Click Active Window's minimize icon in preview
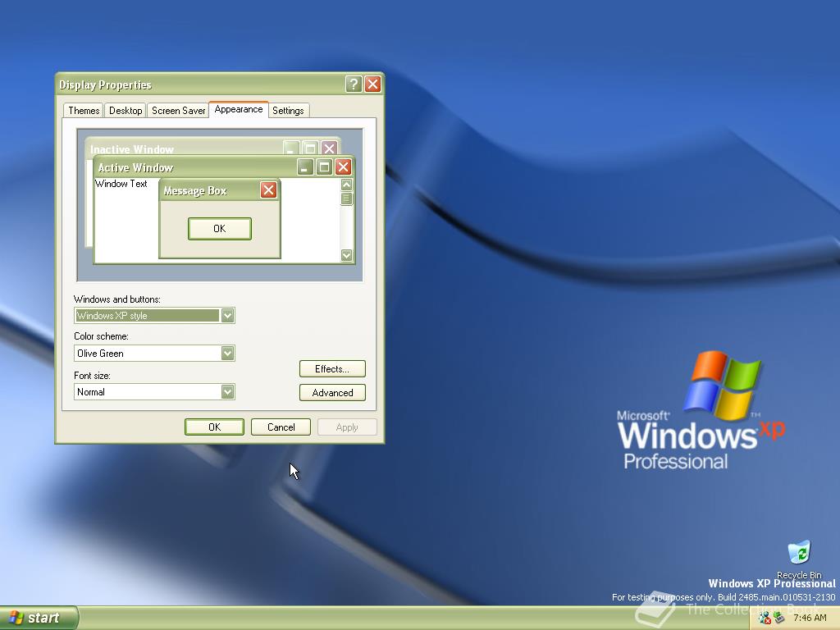Image resolution: width=840 pixels, height=630 pixels. click(305, 167)
